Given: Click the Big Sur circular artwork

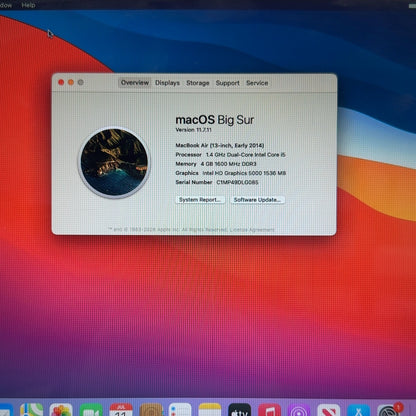Looking at the screenshot, I should [x=114, y=162].
